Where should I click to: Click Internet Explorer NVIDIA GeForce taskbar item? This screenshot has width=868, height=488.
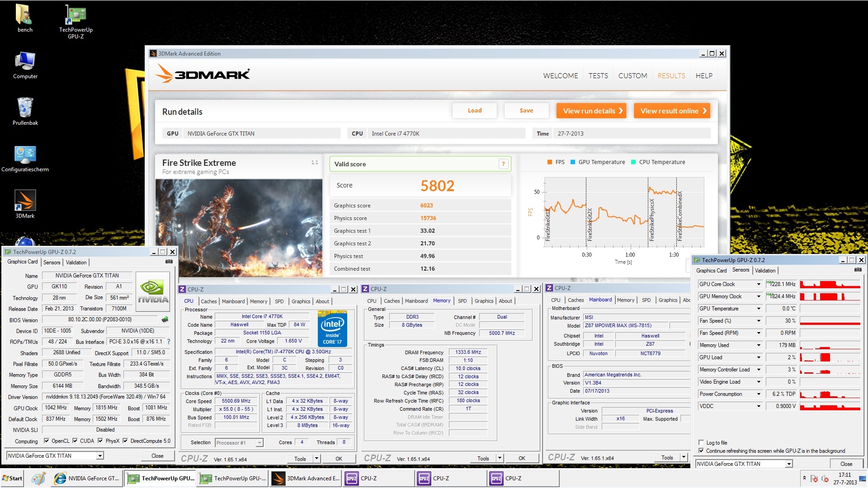pos(87,478)
